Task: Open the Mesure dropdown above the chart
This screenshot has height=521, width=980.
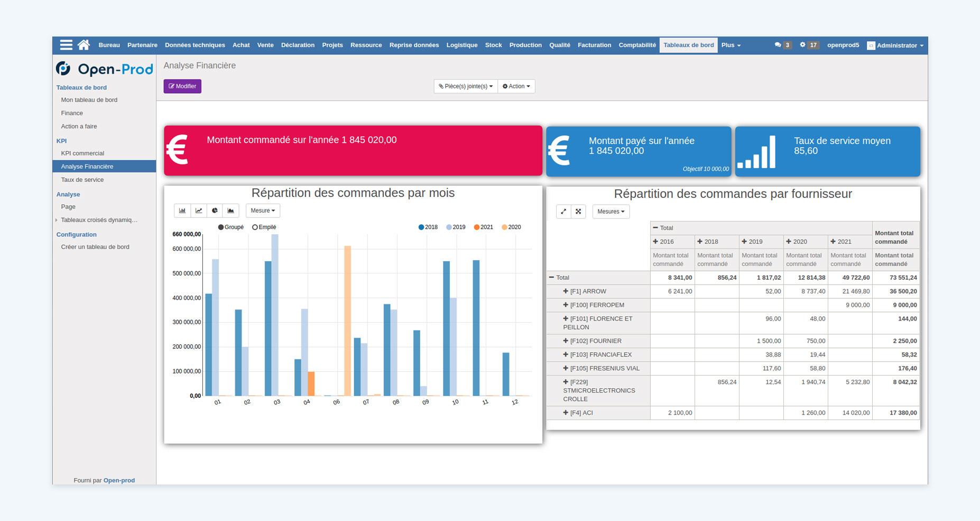Action: (x=263, y=211)
